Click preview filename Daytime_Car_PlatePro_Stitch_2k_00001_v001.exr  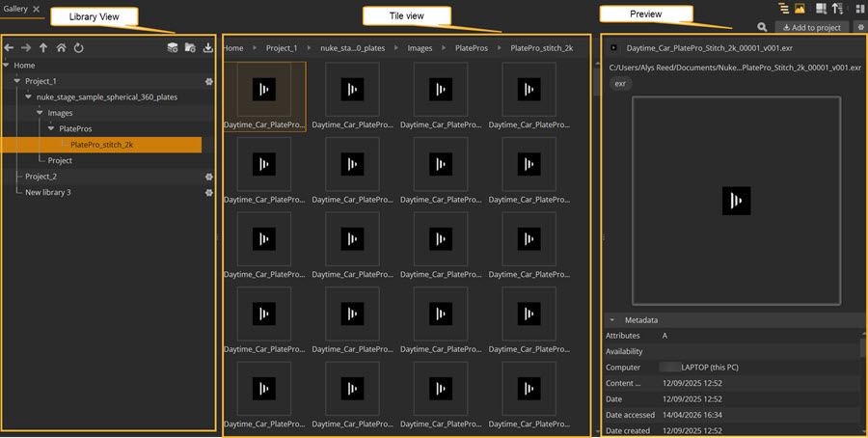pyautogui.click(x=710, y=48)
